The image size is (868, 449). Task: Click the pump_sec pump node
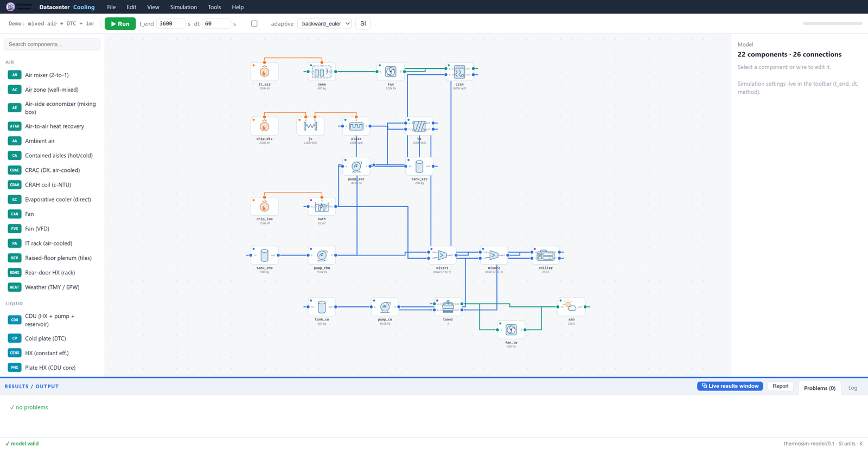[x=356, y=166]
